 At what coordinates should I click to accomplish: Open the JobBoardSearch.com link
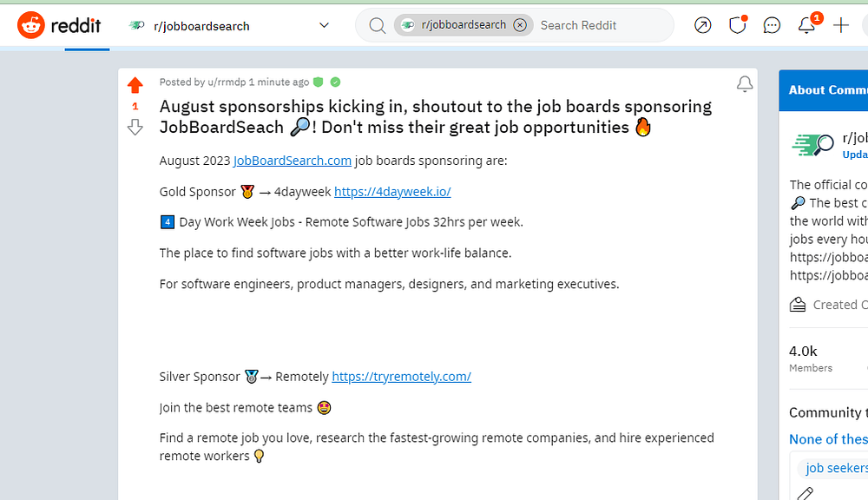[x=293, y=161]
